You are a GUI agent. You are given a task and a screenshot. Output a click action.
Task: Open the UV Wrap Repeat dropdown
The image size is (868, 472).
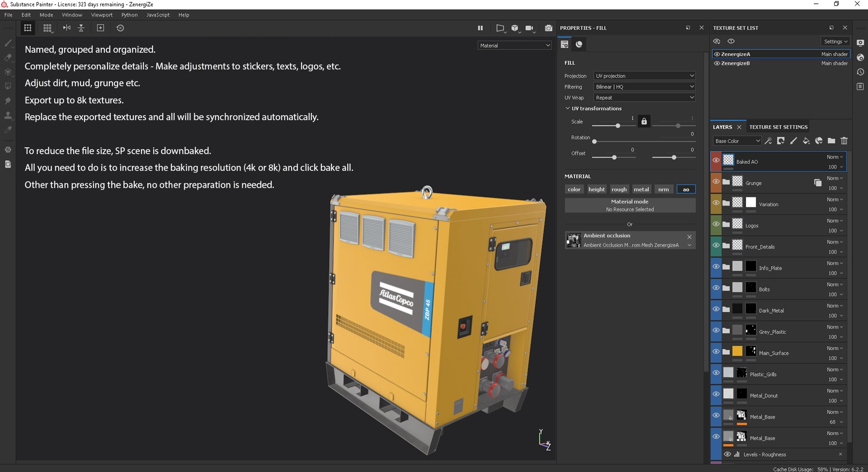[644, 97]
